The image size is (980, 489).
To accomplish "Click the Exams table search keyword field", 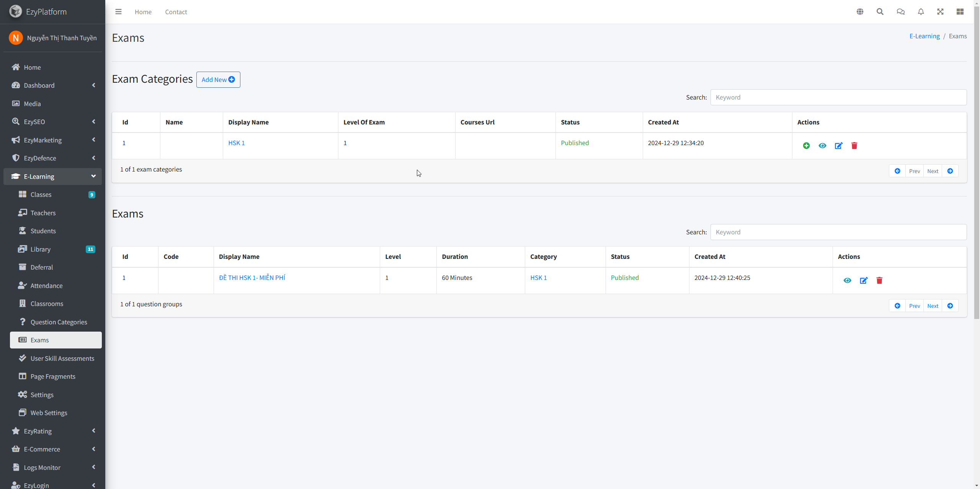I will (x=838, y=232).
